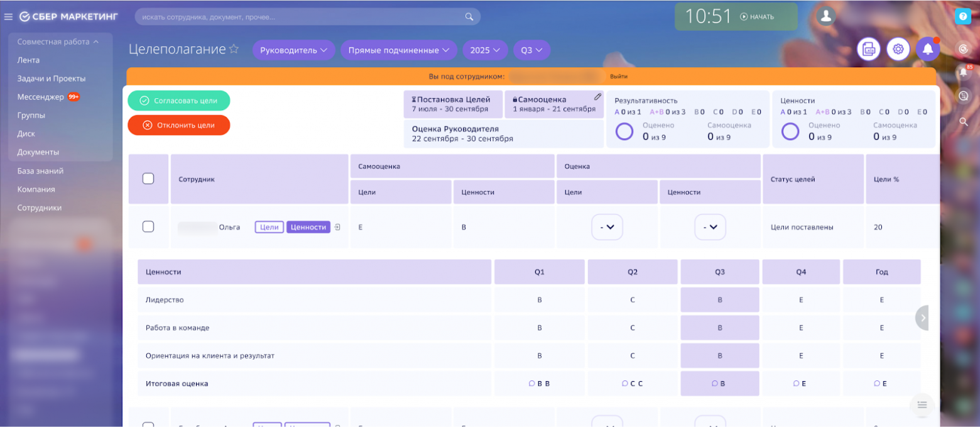Click the user profile avatar icon
This screenshot has height=427, width=980.
point(826,16)
